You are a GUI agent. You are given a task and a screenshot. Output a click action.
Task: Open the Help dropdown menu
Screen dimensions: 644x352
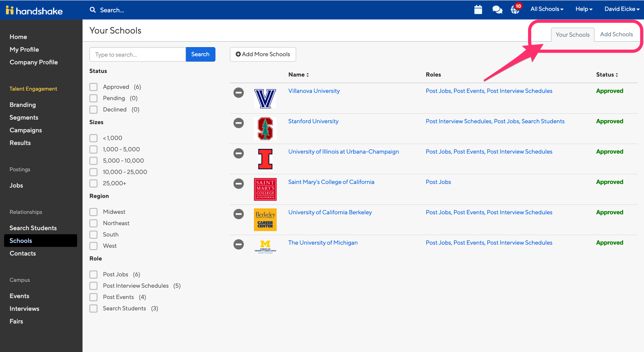pyautogui.click(x=584, y=9)
